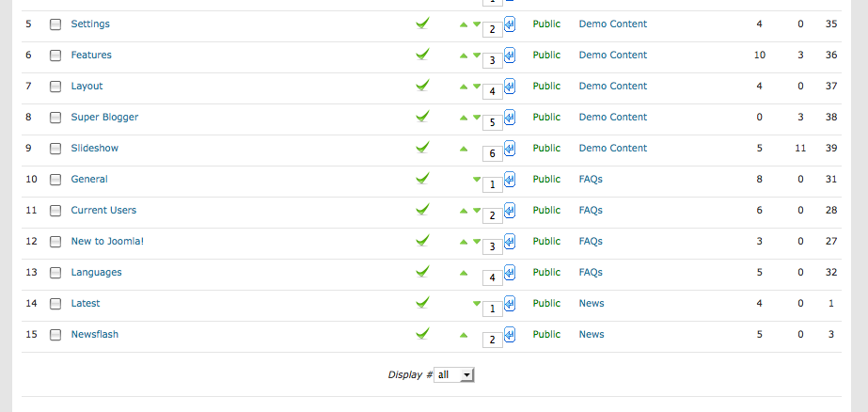Image resolution: width=868 pixels, height=412 pixels.
Task: Click save order icon on Newsflash row
Action: (510, 335)
